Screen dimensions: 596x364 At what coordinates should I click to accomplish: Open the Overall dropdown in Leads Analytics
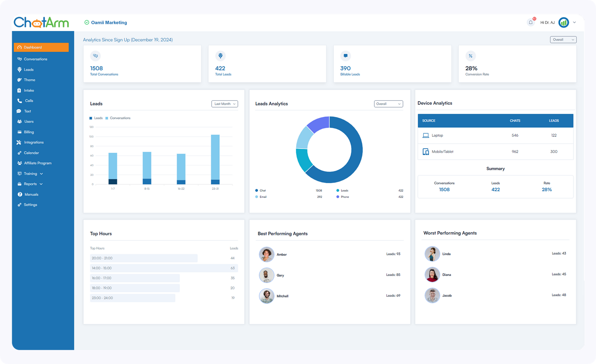coord(388,104)
